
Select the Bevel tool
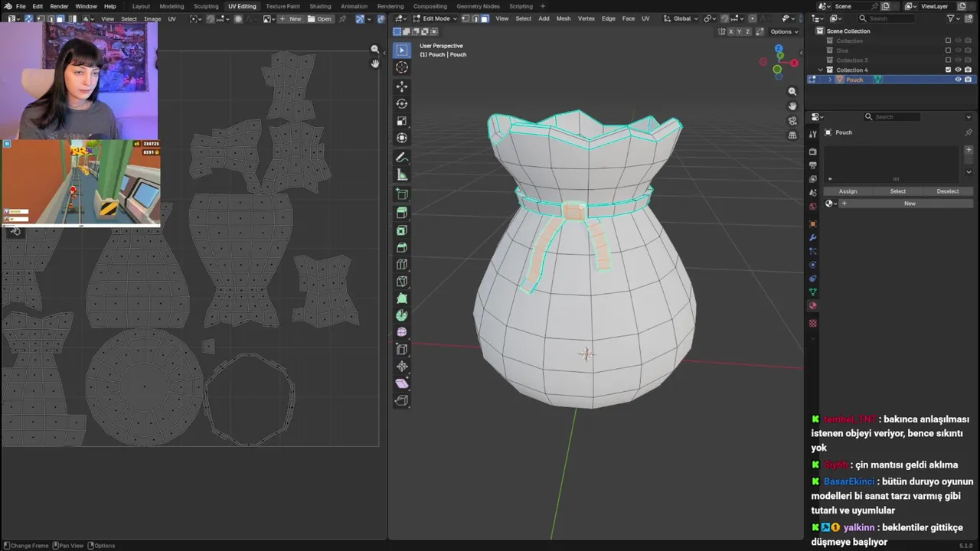pos(402,247)
